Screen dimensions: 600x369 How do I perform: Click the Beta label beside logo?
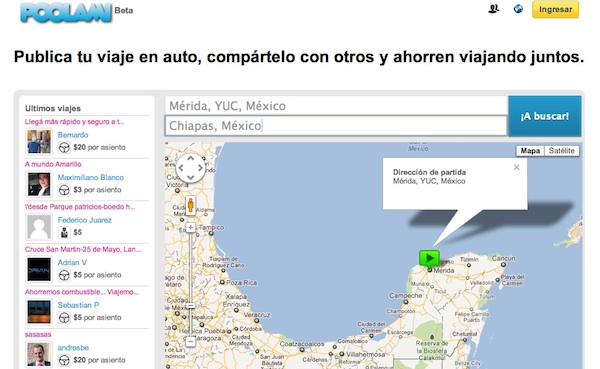pyautogui.click(x=124, y=10)
